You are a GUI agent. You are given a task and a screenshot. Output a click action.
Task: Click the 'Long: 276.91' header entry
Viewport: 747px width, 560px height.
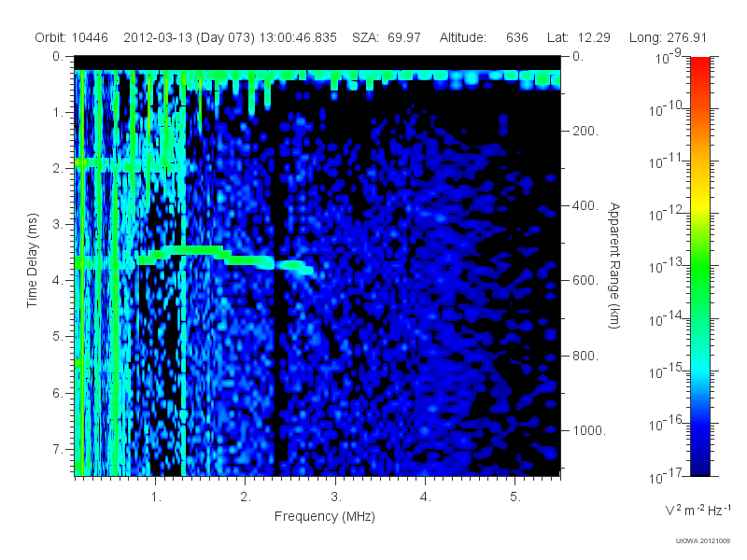pos(668,37)
